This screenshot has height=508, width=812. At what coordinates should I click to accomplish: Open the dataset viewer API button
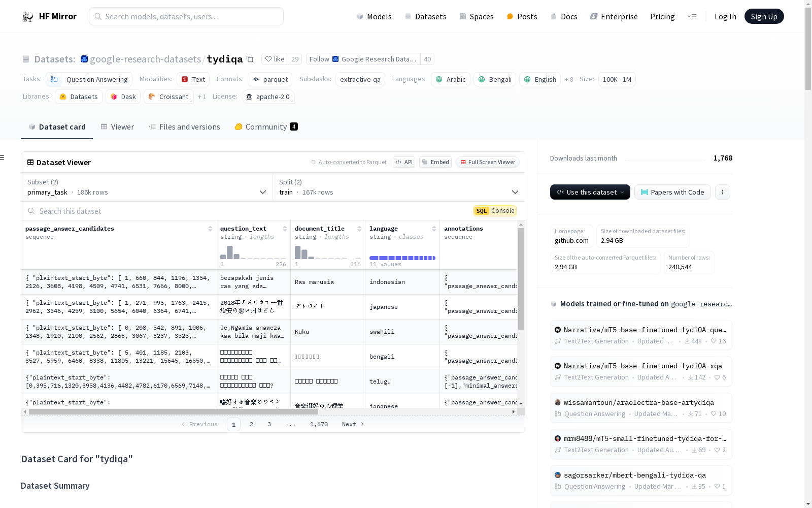coord(404,162)
